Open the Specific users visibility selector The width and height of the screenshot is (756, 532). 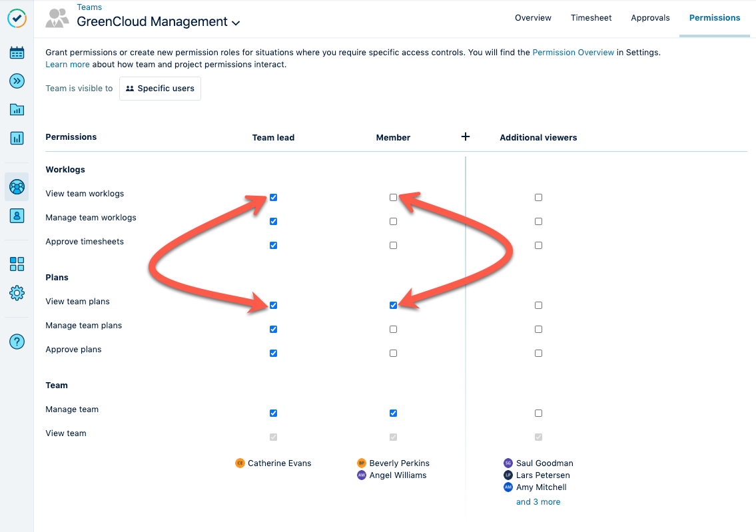[160, 89]
